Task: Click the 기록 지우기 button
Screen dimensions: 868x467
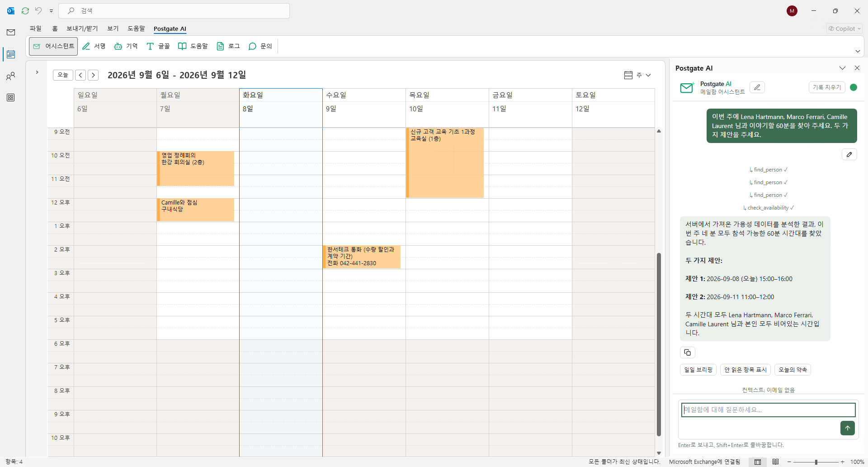Action: point(827,87)
